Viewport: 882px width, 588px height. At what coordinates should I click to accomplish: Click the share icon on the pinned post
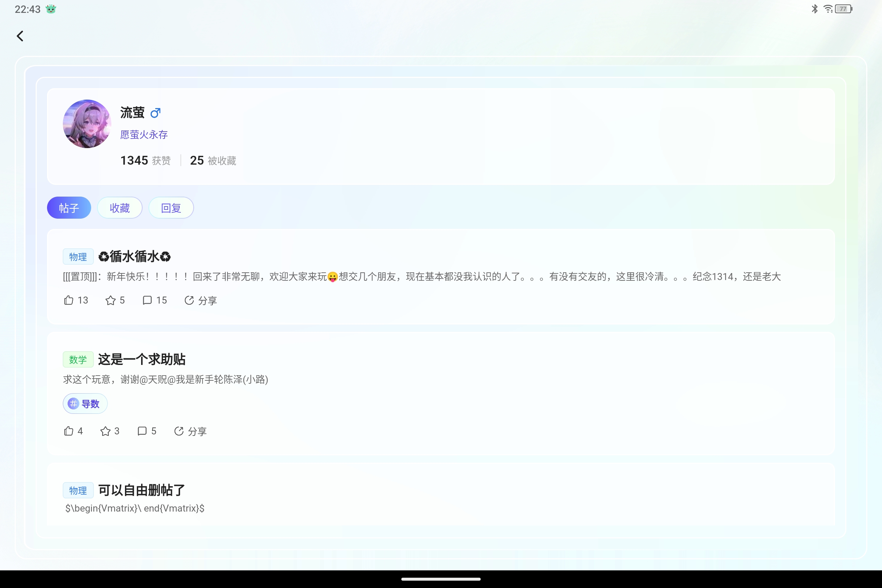[200, 300]
